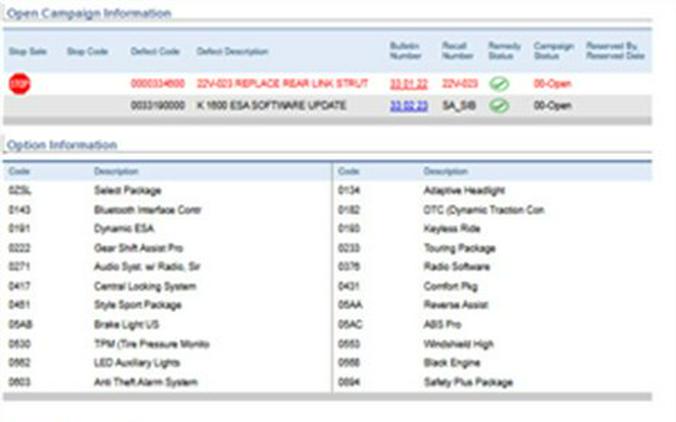
Task: Select 'LED Auxiliary Lights' option
Action: point(137,363)
